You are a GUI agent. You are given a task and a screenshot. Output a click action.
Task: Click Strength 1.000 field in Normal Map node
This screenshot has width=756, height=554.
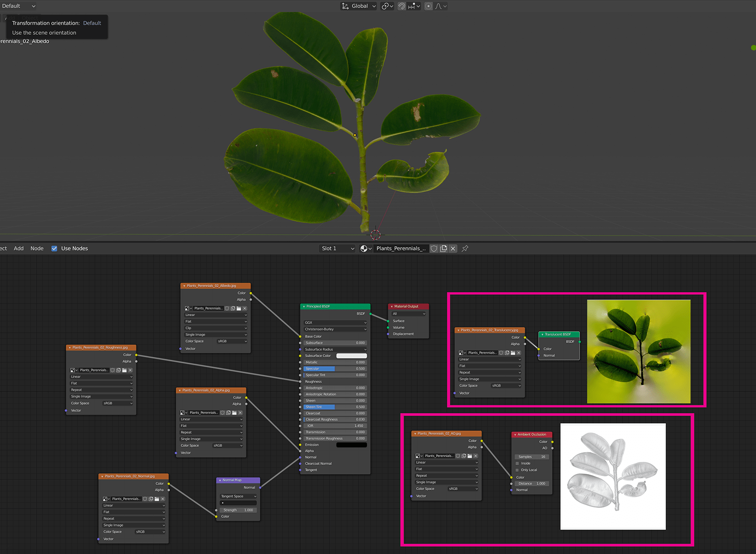click(239, 510)
